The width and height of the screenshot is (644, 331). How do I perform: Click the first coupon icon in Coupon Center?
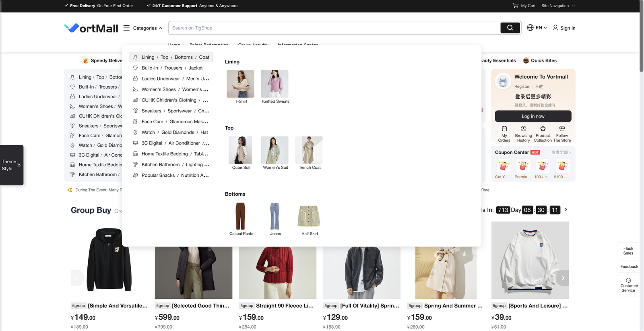coord(503,166)
